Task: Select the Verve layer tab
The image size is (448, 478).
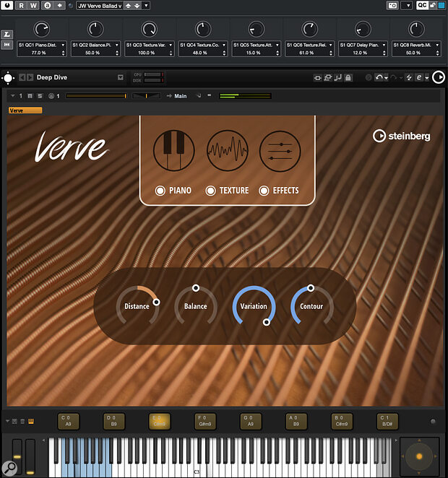Action: click(25, 110)
